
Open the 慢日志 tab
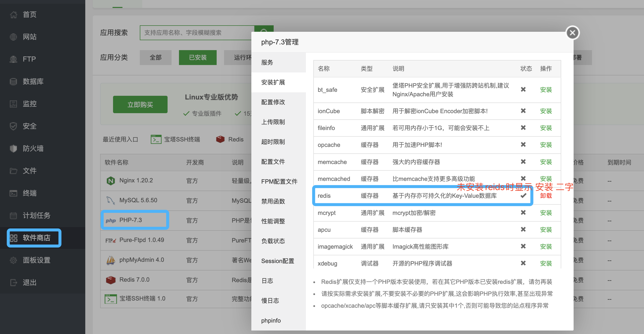coord(279,301)
